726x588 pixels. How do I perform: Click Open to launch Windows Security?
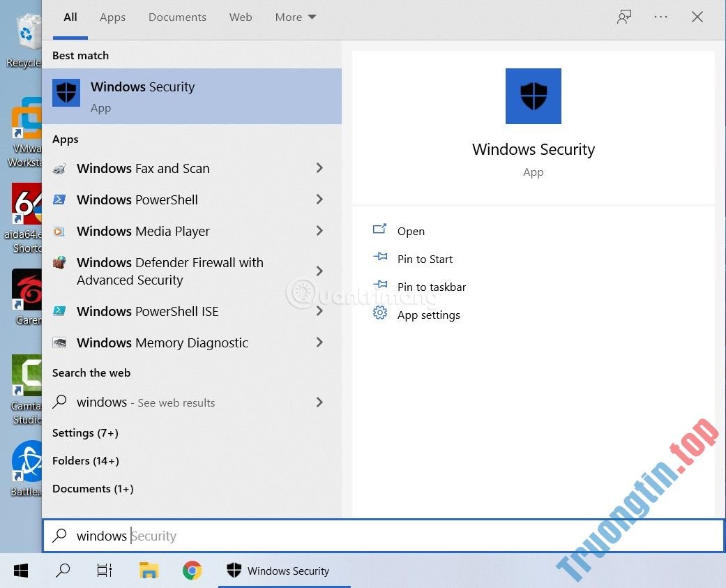(x=411, y=231)
